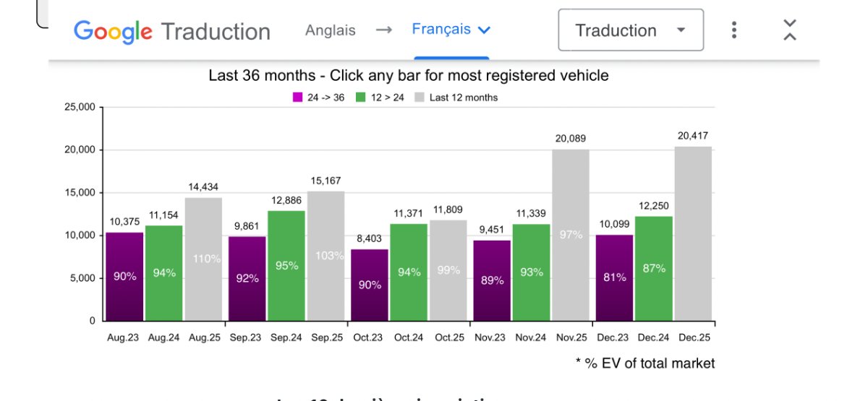The height and width of the screenshot is (401, 868).
Task: Select the Anglais source language tab
Action: 331,30
